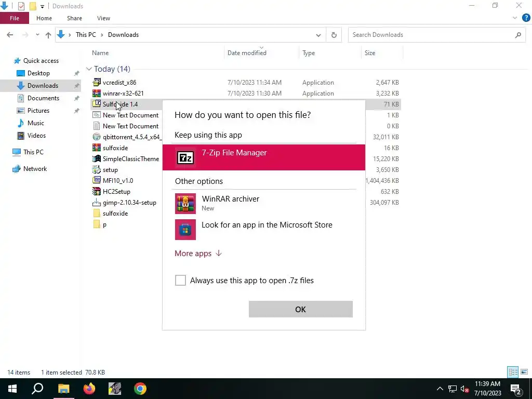The image size is (532, 399).
Task: Open the Share ribbon tab
Action: tap(74, 18)
